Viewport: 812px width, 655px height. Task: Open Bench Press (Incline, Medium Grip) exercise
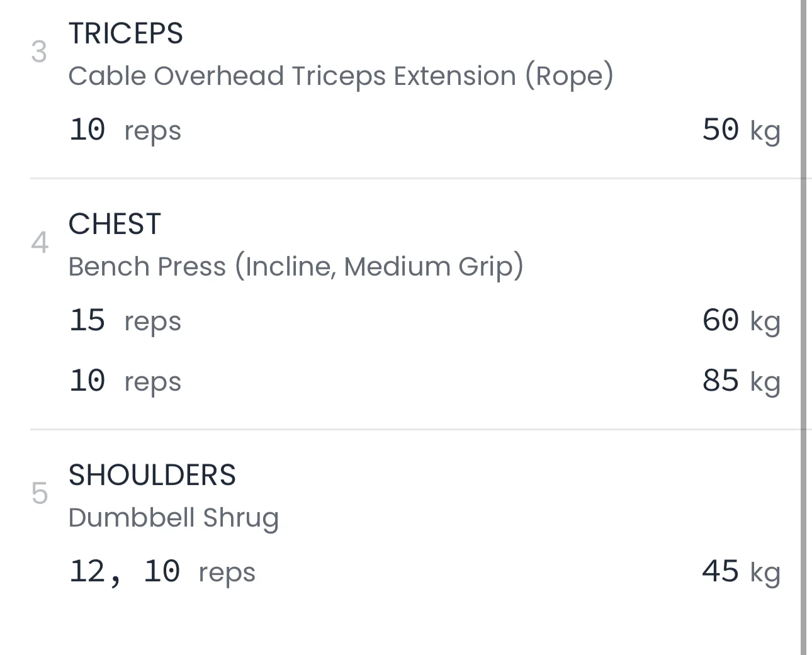coord(295,266)
